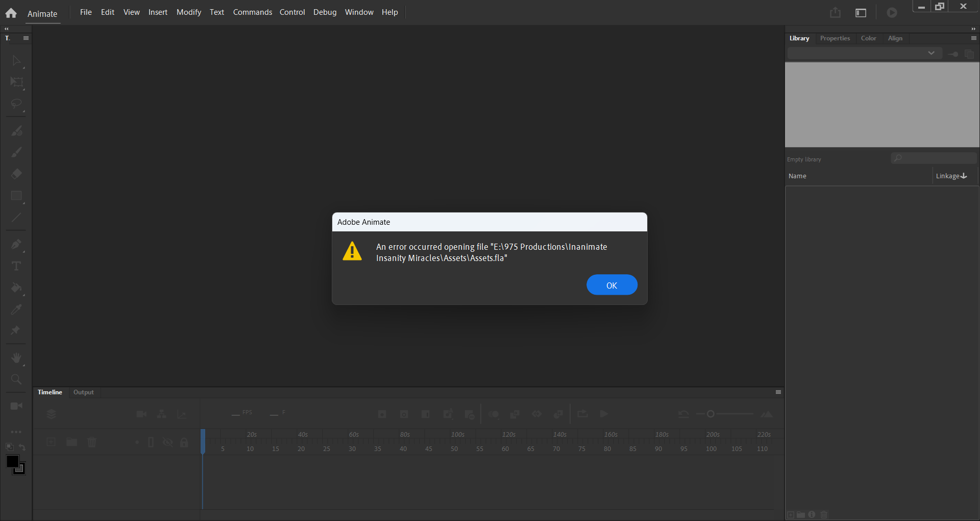Open the Edit menu
The width and height of the screenshot is (980, 521).
pyautogui.click(x=108, y=12)
